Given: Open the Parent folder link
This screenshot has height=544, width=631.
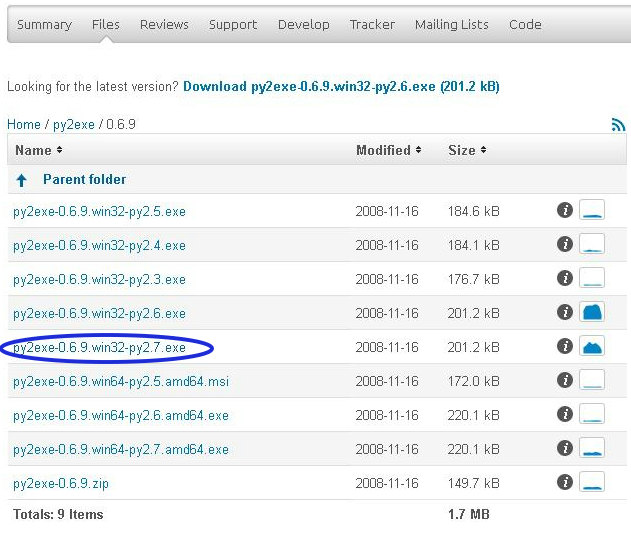Looking at the screenshot, I should [x=85, y=179].
